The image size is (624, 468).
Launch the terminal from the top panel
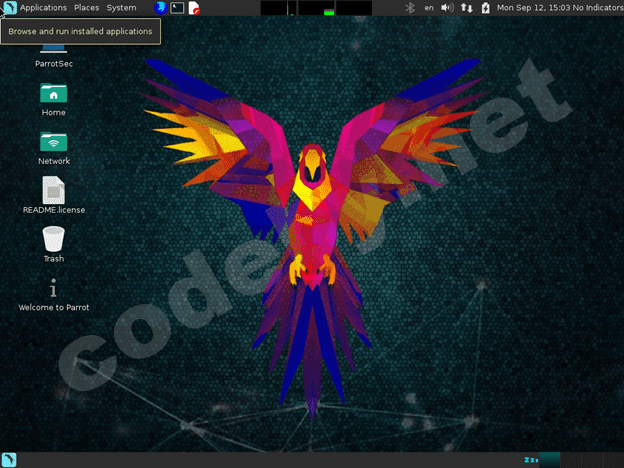177,8
